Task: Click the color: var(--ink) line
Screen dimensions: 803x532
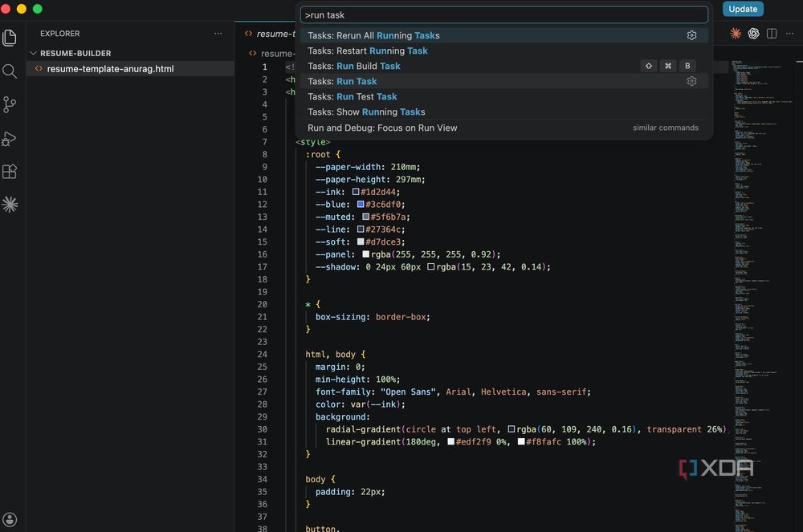Action: [360, 404]
